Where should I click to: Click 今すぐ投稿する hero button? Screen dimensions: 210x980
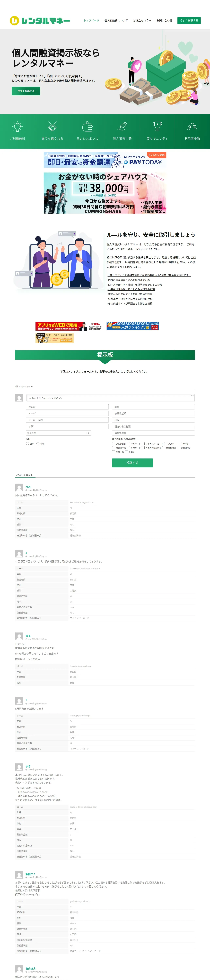(26, 91)
